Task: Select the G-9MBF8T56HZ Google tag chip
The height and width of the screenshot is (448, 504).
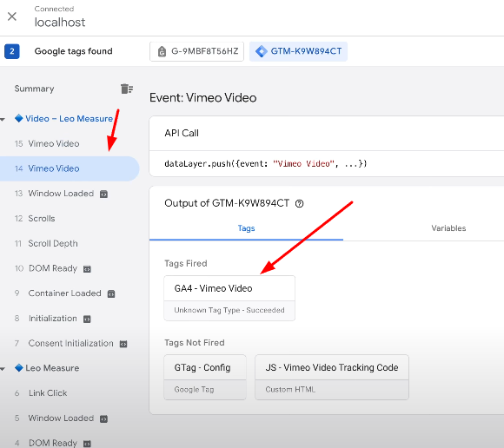Action: (196, 51)
